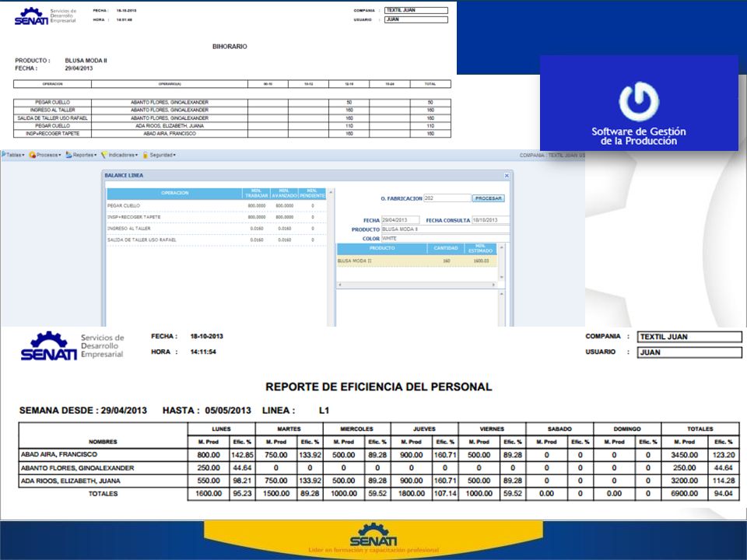Screen dimensions: 747x560
Task: Click Jueves total value 1800.00
Action: point(412,494)
